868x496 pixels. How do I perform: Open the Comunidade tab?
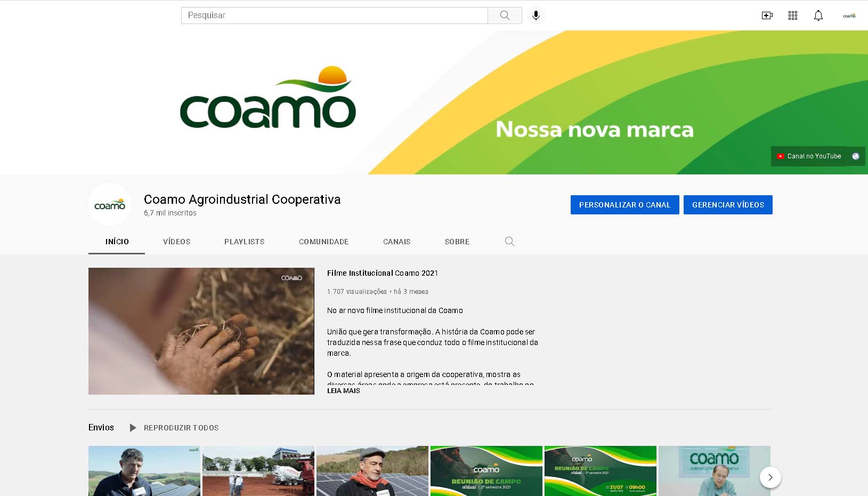[x=324, y=242]
